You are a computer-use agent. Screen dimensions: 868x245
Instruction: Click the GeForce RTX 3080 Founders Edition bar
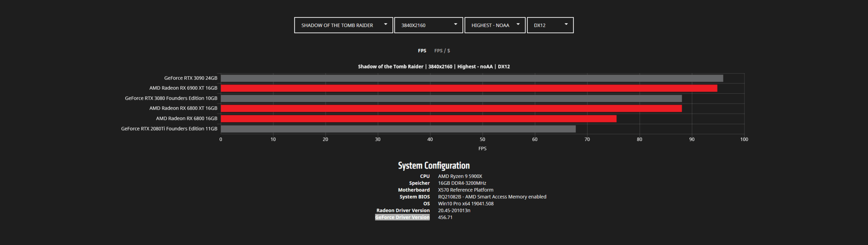(x=451, y=98)
